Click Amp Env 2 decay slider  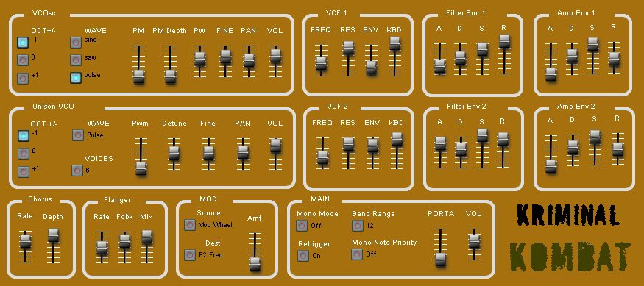coord(573,147)
